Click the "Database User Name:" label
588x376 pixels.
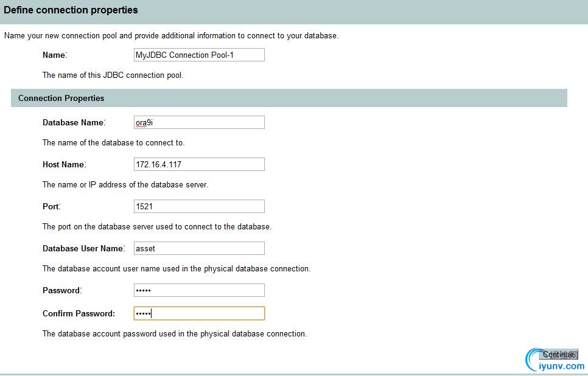(x=83, y=248)
